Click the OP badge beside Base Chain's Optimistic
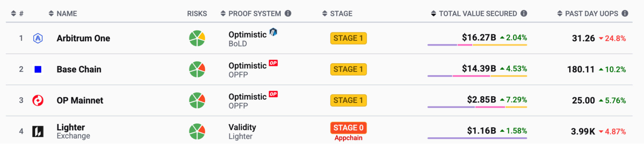Image resolution: width=644 pixels, height=144 pixels. [x=273, y=63]
